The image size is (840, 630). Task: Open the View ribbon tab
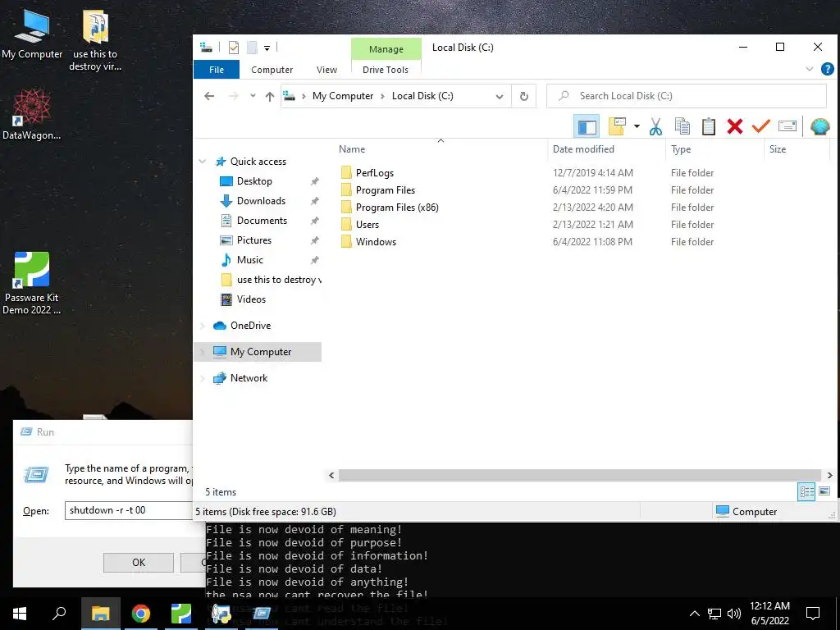coord(326,70)
